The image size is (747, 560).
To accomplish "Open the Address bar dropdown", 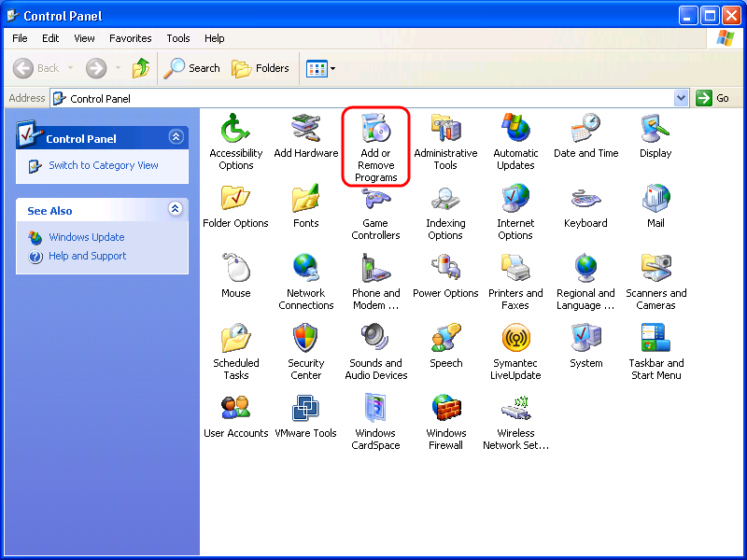I will click(x=682, y=98).
